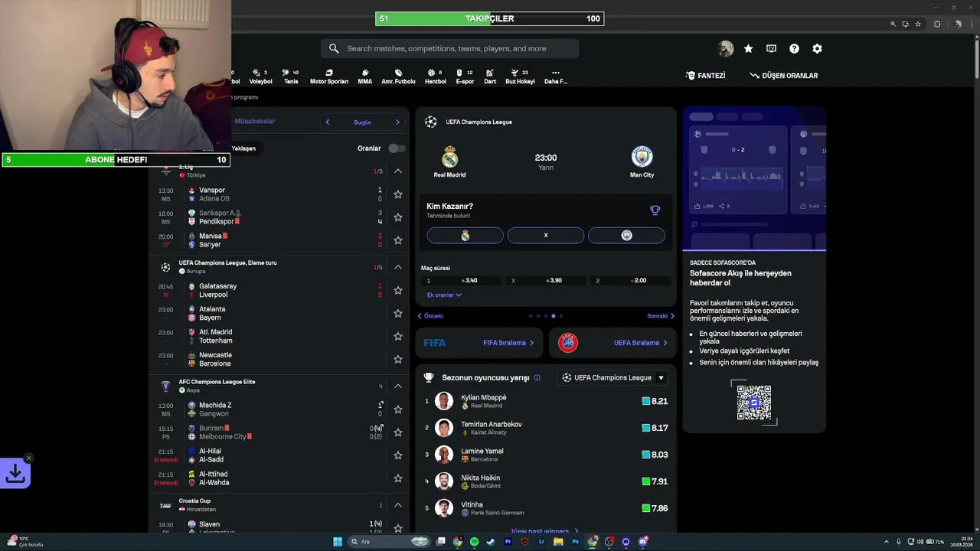Open the Hentbol sport category
Viewport: 980px width, 551px height.
point(435,77)
